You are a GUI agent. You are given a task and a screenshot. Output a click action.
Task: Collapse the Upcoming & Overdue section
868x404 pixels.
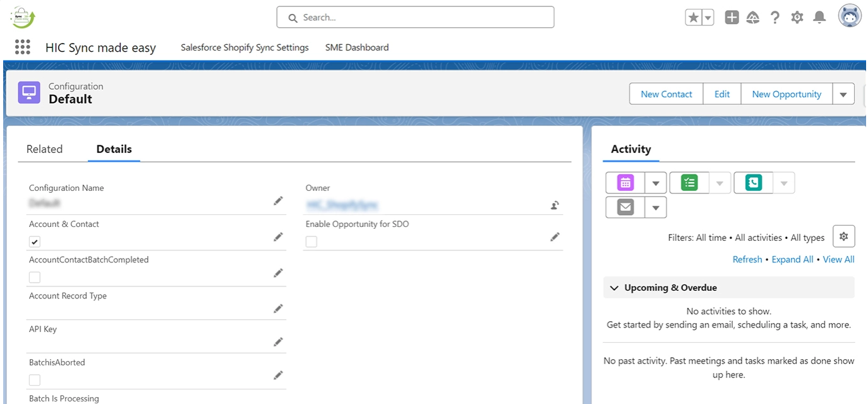(614, 288)
